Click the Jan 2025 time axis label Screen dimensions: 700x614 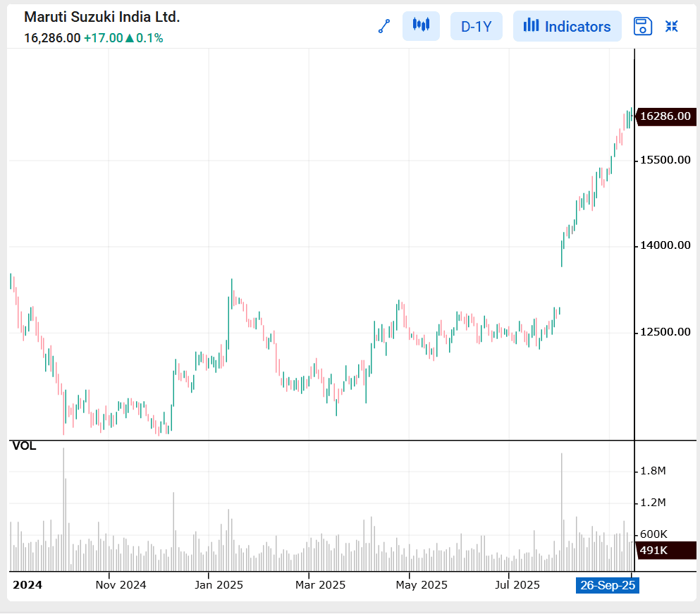click(x=219, y=585)
